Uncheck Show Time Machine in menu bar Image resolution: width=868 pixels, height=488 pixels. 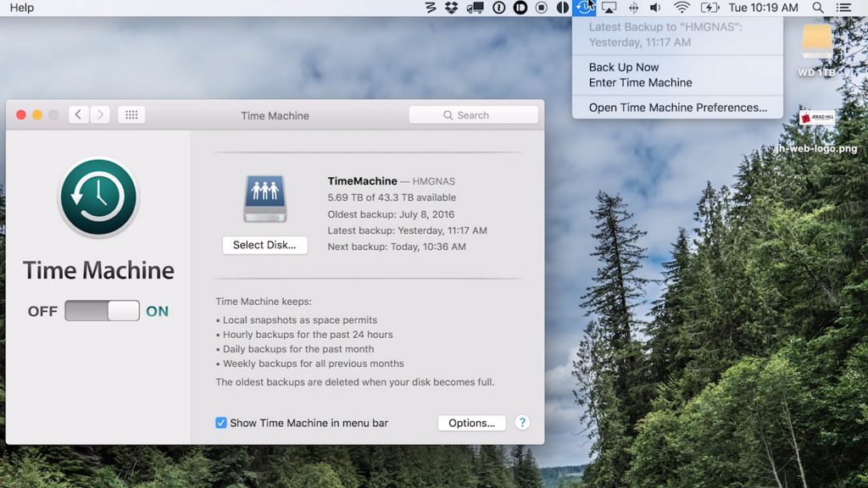221,423
